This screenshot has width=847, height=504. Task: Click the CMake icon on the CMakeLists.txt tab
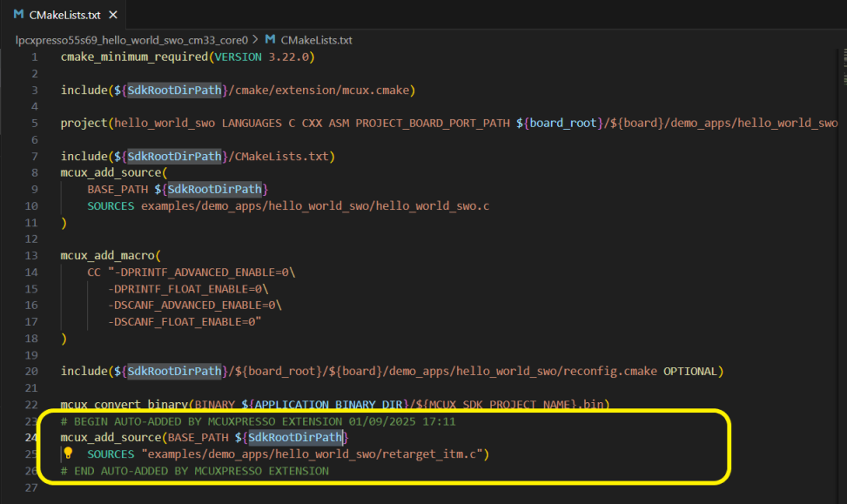[x=19, y=14]
